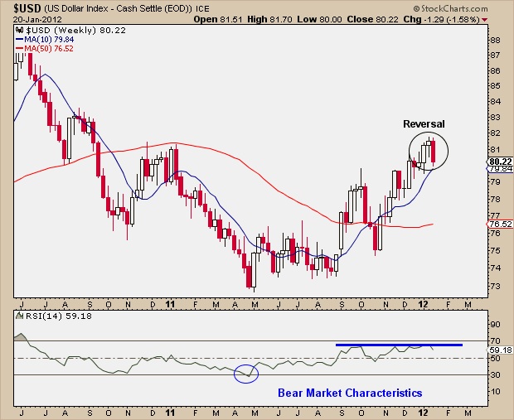This screenshot has height=420, width=514.
Task: Click the 70 level label on RSI axis
Action: (496, 341)
